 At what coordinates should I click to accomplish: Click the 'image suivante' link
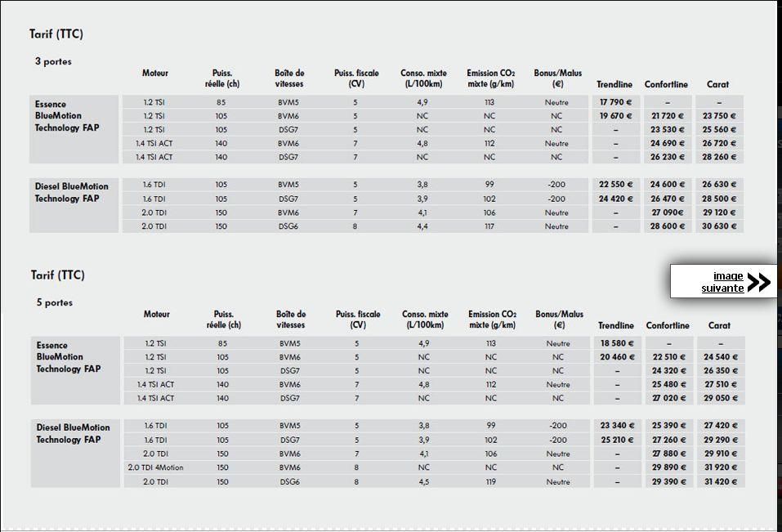point(722,282)
